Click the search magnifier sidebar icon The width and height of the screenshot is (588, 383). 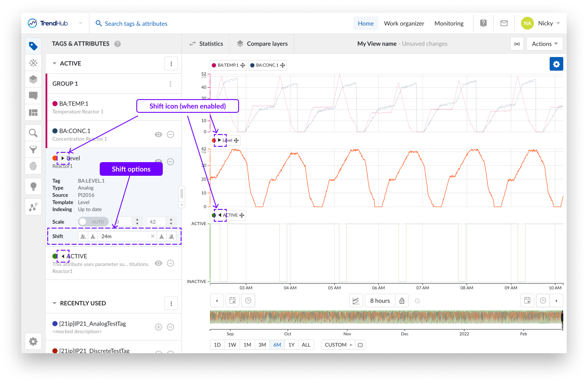(x=33, y=133)
